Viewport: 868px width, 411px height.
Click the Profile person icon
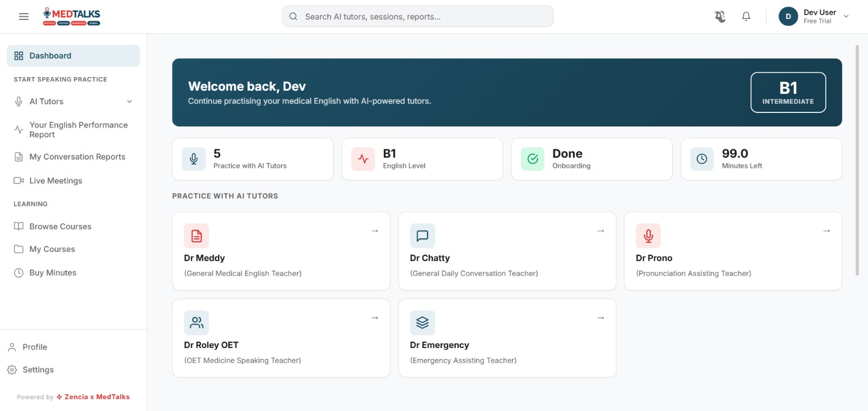coord(12,347)
